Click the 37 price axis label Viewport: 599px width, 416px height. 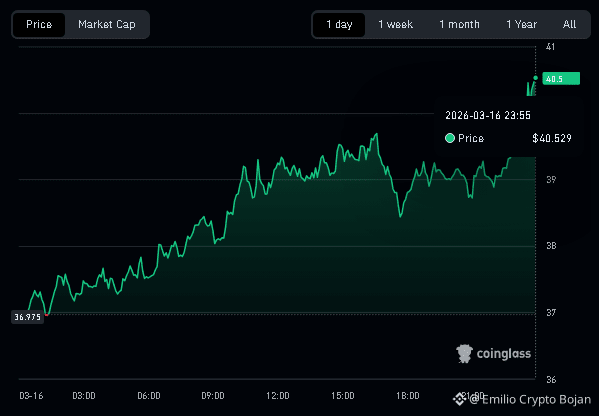pyautogui.click(x=551, y=313)
